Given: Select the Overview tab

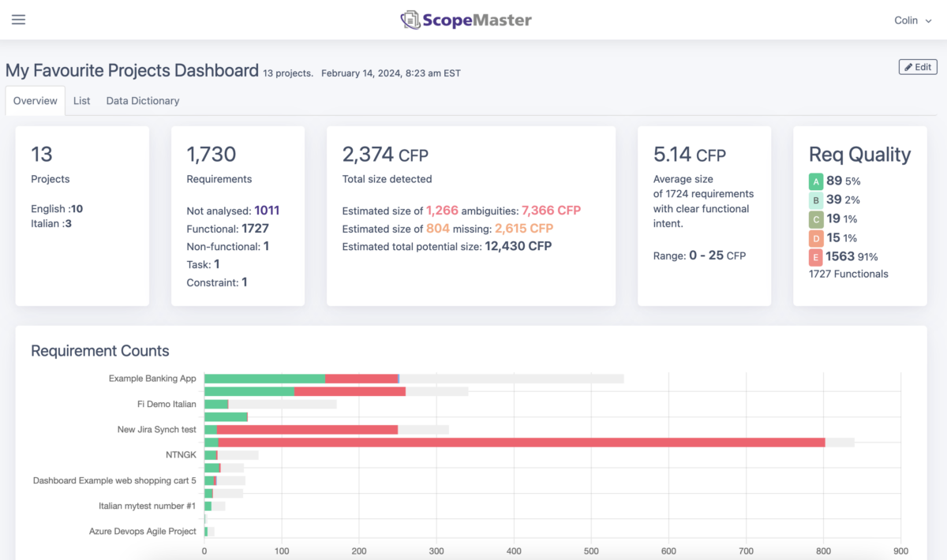Looking at the screenshot, I should pos(35,101).
